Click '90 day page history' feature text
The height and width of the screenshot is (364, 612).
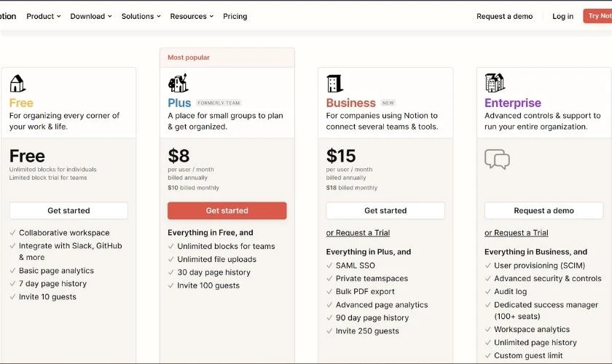point(372,318)
